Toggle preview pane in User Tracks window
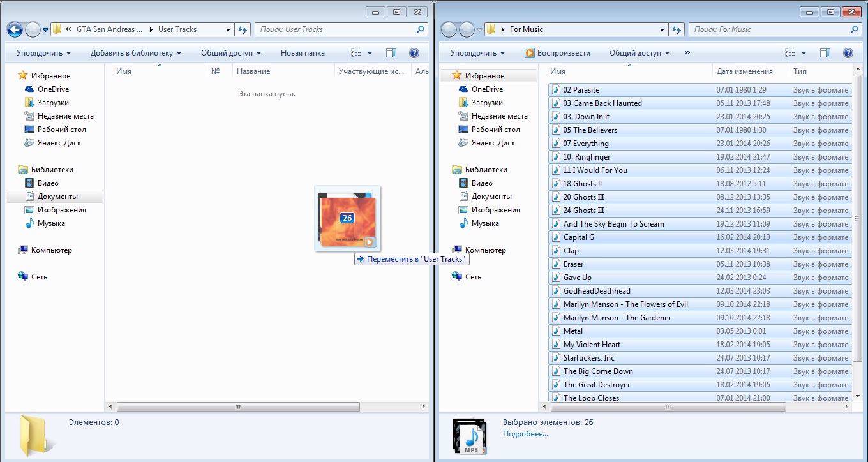The height and width of the screenshot is (462, 868). point(391,53)
